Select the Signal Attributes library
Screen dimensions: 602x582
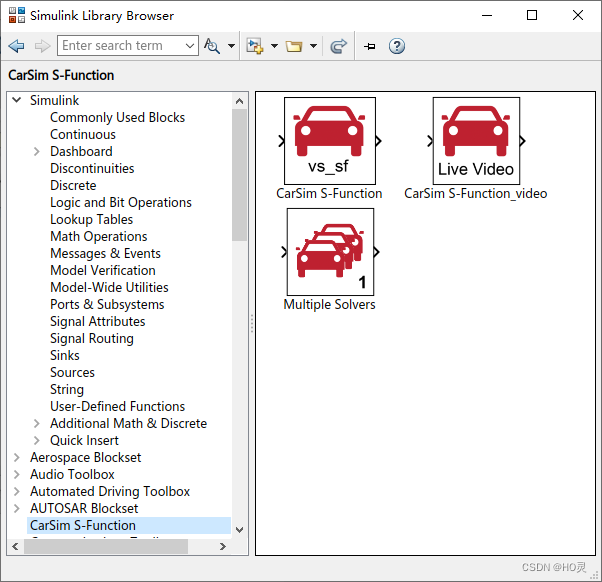(98, 321)
